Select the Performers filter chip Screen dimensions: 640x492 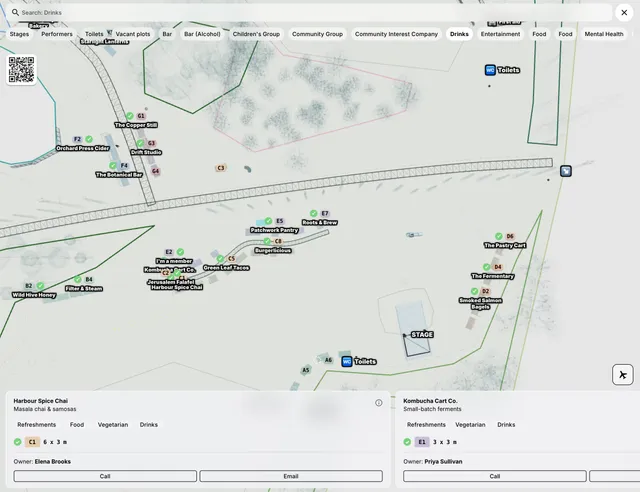coord(57,34)
